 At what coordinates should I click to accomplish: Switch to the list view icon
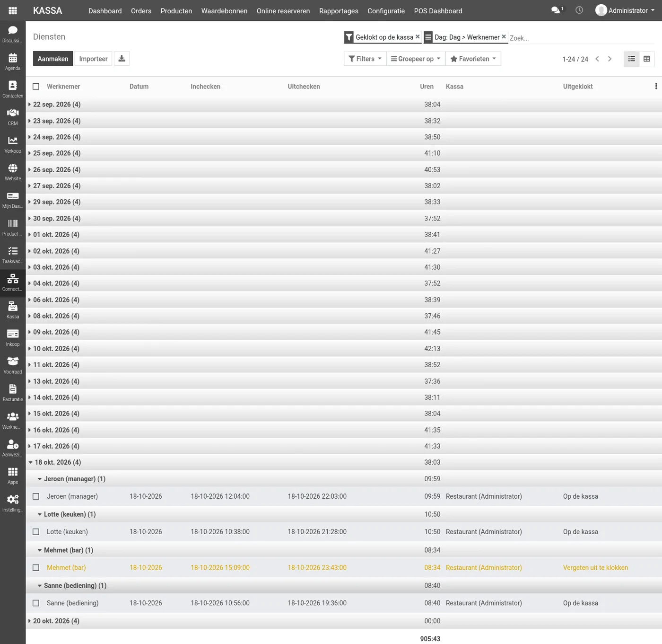632,59
